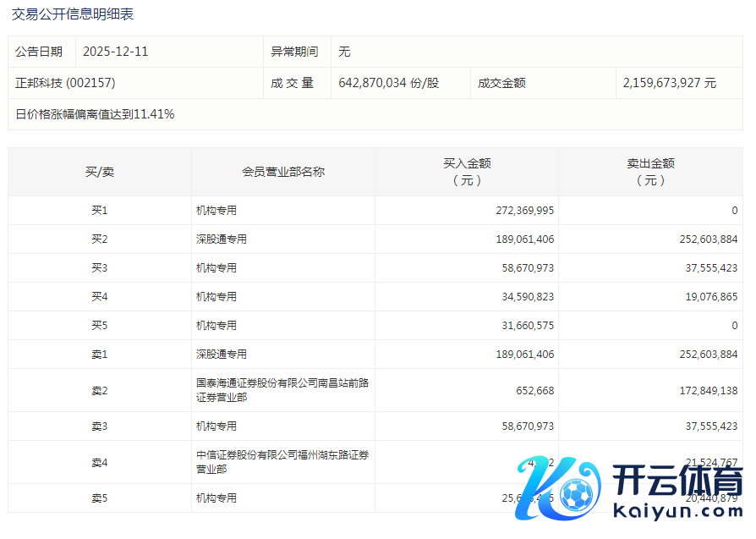The width and height of the screenshot is (756, 539).
Task: Select stock name 正邦科技 (002157)
Action: tap(65, 83)
